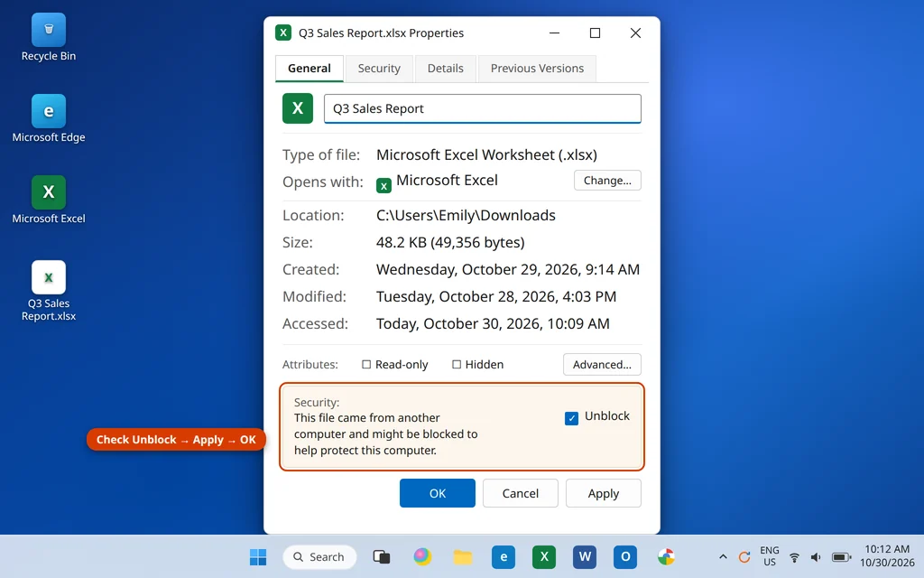The image size is (924, 578).
Task: Launch Copilot from the taskbar
Action: point(422,556)
